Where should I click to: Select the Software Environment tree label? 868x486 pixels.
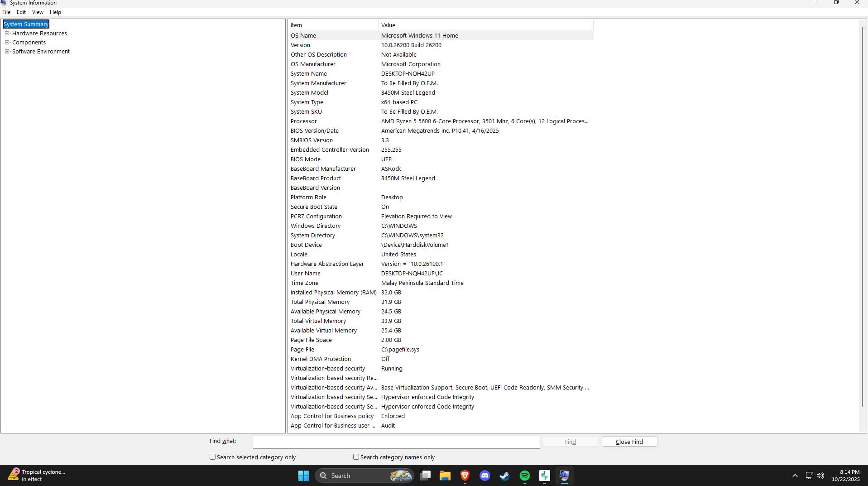click(x=41, y=52)
